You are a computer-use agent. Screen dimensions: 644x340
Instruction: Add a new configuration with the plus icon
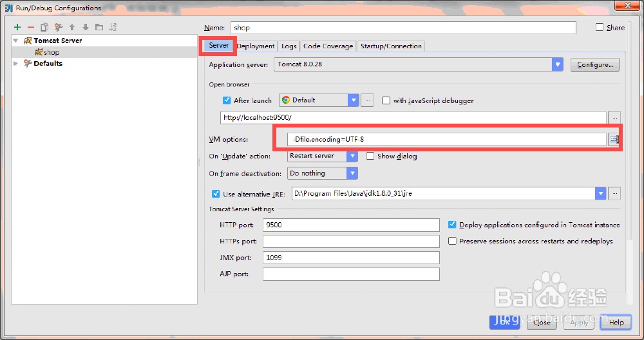coord(17,27)
